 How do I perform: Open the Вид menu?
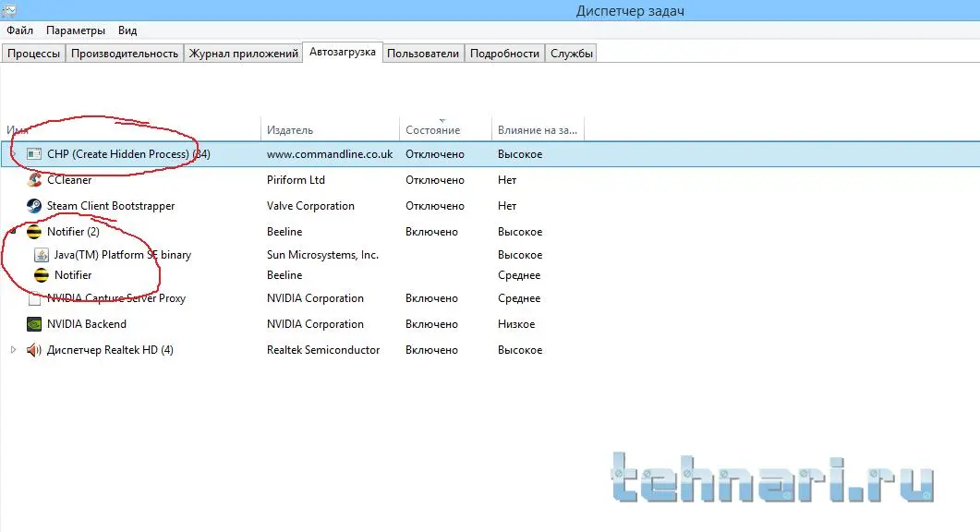[127, 30]
